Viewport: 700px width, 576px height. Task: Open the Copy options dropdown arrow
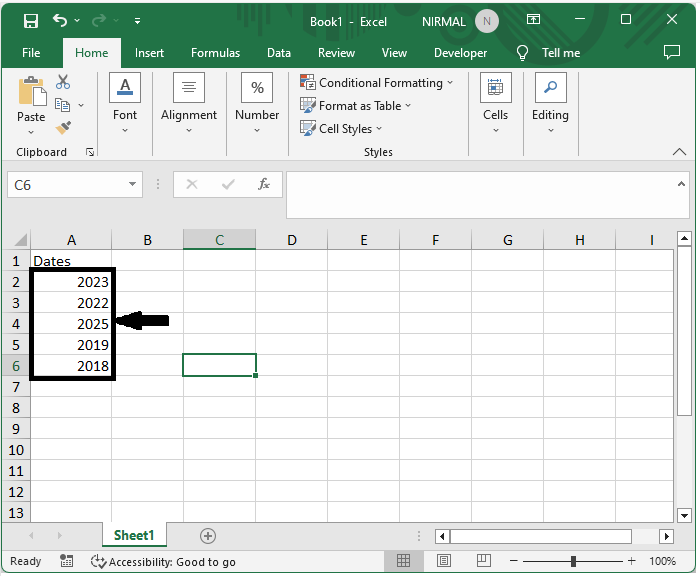[x=81, y=105]
